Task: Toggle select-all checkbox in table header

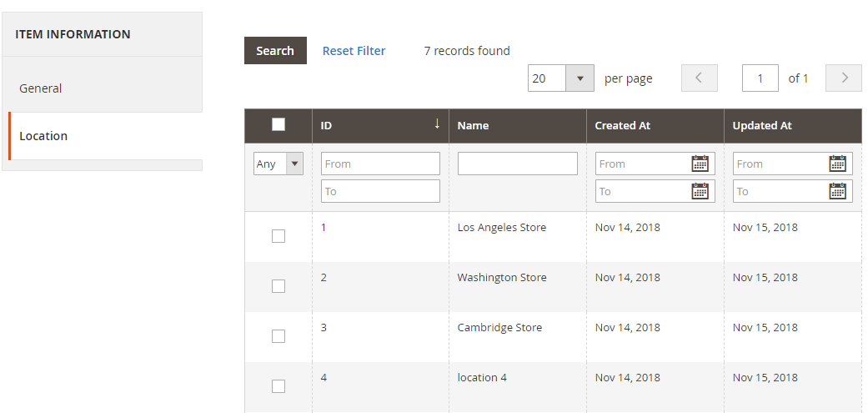Action: pos(278,124)
